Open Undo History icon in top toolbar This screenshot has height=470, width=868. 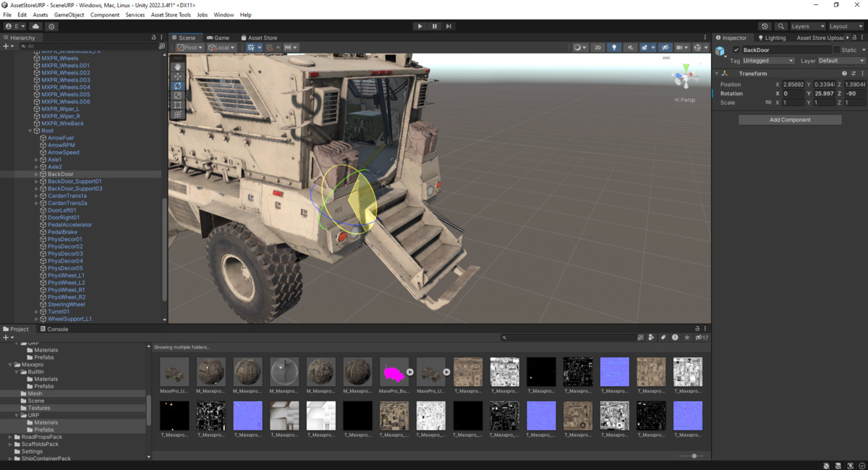(765, 26)
